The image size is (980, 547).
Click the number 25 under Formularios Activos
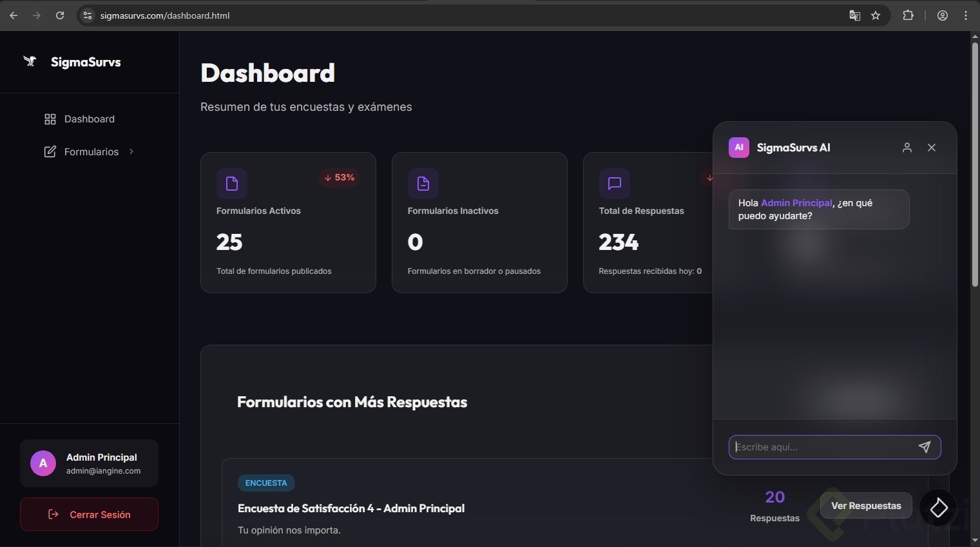[229, 242]
